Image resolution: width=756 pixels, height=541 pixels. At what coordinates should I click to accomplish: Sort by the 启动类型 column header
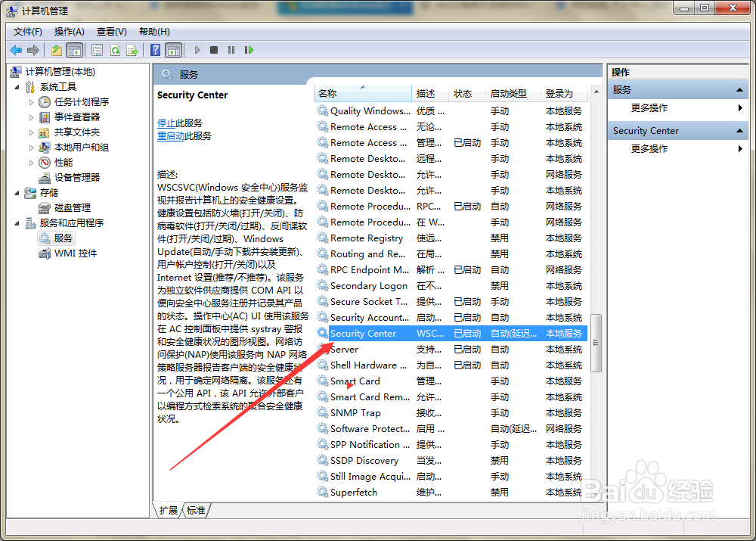pyautogui.click(x=513, y=93)
